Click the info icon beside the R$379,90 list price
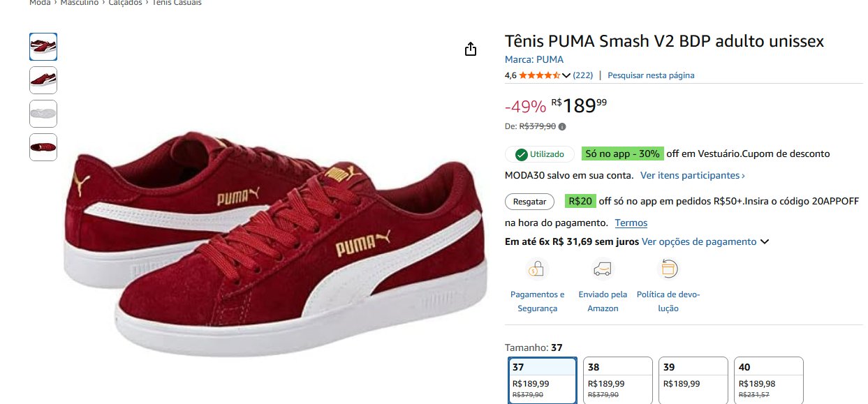The image size is (868, 404). [x=562, y=126]
